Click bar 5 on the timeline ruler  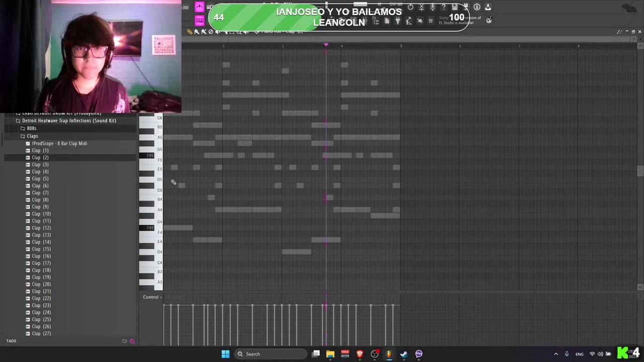[x=401, y=46]
